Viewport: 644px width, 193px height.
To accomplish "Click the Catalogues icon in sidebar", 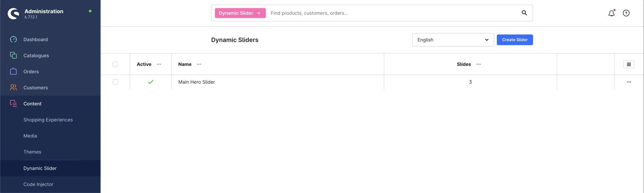I will (13, 56).
